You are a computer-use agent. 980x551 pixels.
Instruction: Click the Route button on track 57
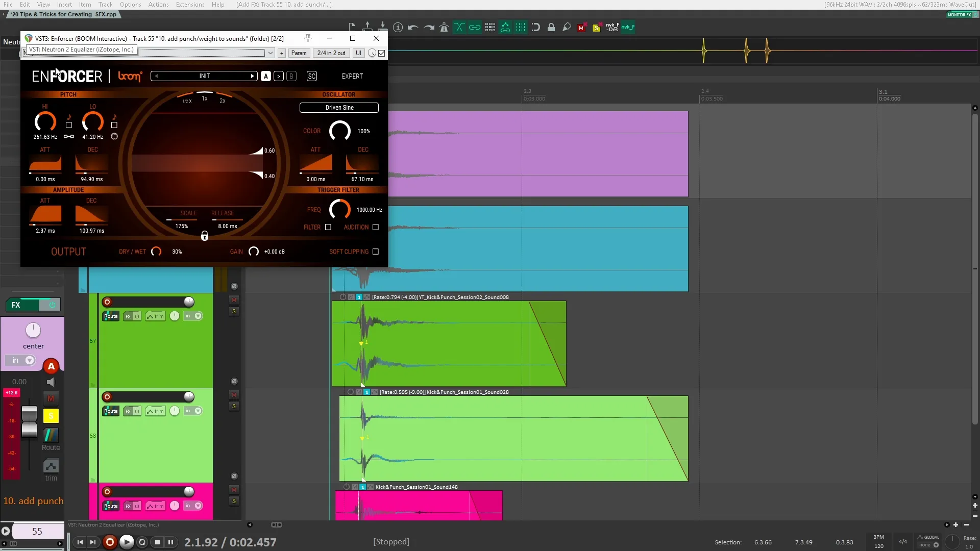111,316
